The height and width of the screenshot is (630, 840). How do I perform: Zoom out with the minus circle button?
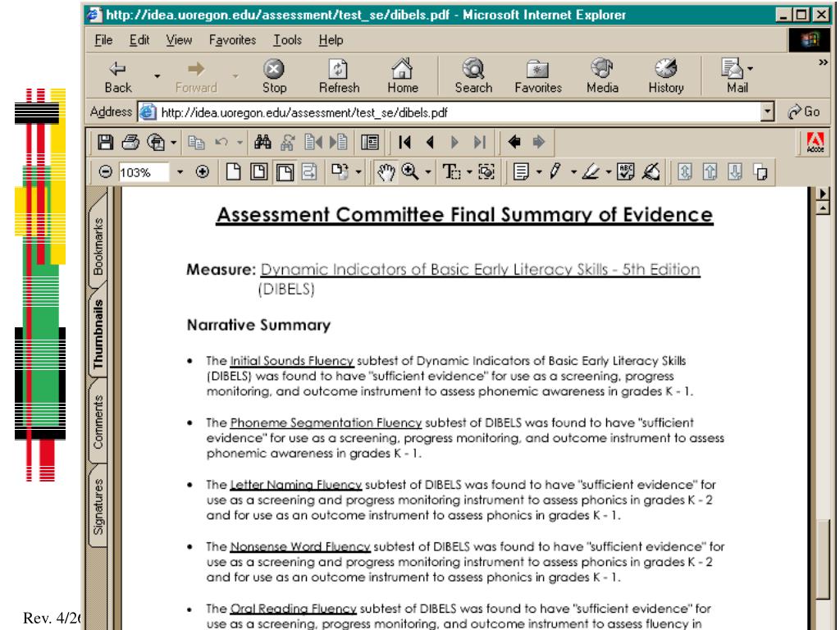pos(106,172)
